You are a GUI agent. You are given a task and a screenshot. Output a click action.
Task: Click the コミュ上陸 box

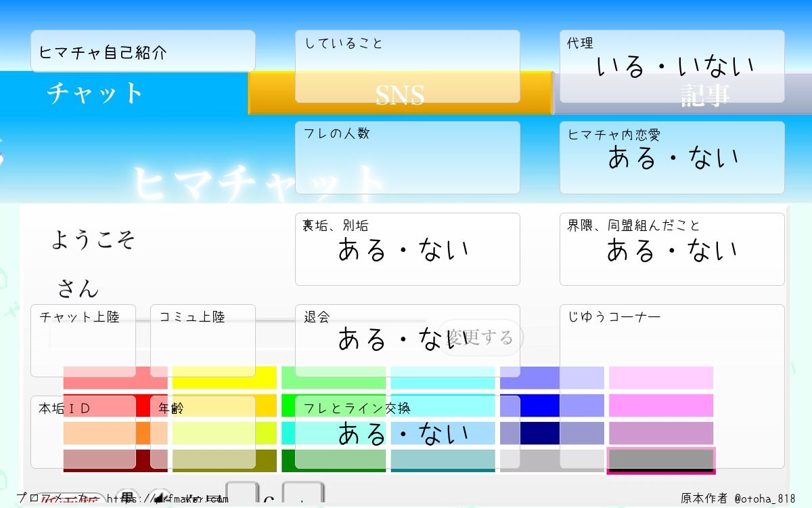pyautogui.click(x=203, y=341)
